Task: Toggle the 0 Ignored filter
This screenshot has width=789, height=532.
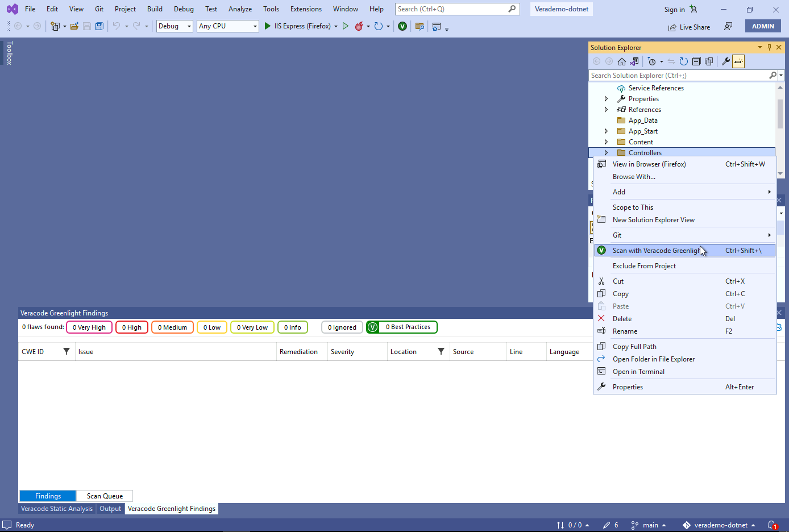Action: point(342,327)
